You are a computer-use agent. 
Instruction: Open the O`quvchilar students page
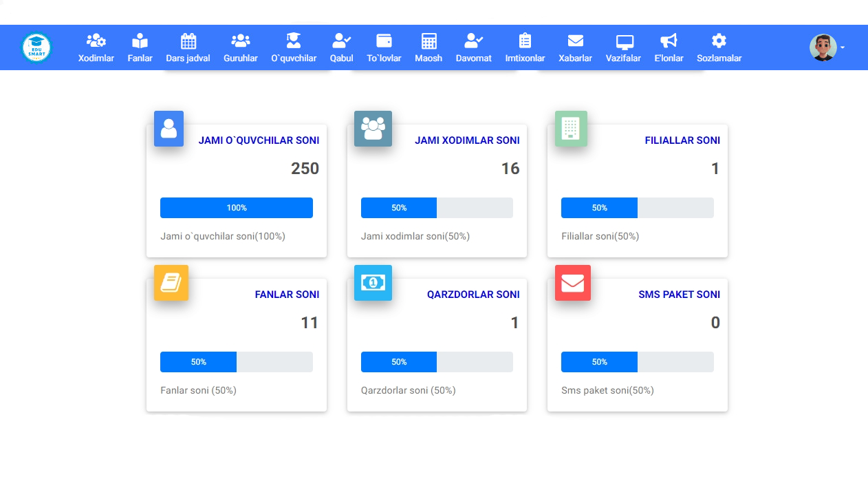click(x=294, y=48)
